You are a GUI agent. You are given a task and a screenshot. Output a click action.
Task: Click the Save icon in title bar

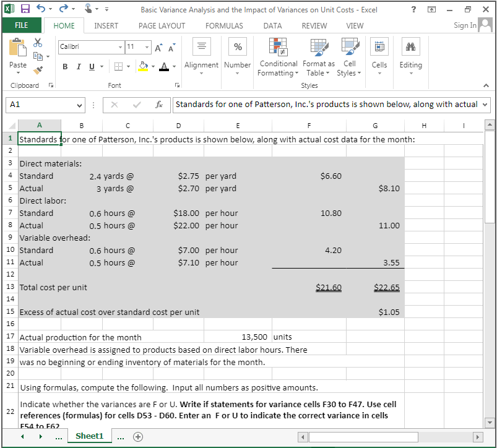(x=25, y=9)
